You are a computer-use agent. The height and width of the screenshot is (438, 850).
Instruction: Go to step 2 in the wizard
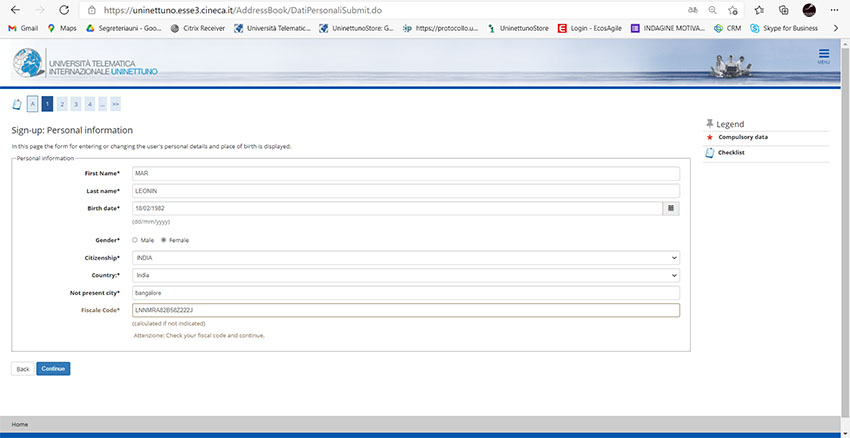pos(61,103)
